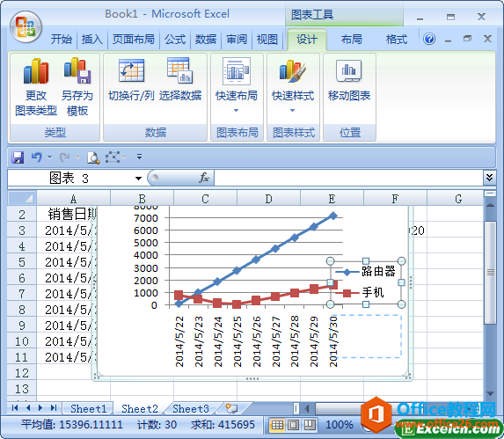Undo last action
Image resolution: width=504 pixels, height=439 pixels.
(37, 157)
